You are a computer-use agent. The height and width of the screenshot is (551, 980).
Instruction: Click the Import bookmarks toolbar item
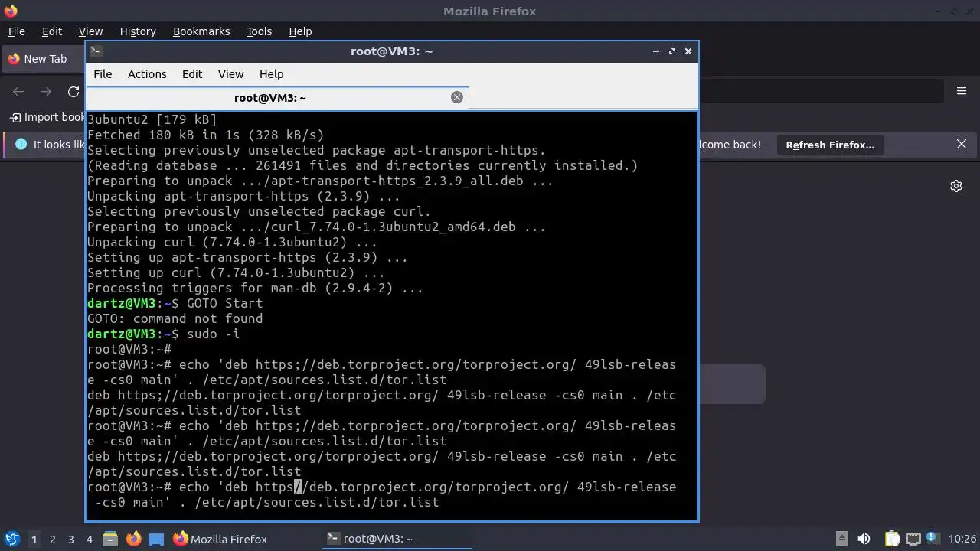47,117
